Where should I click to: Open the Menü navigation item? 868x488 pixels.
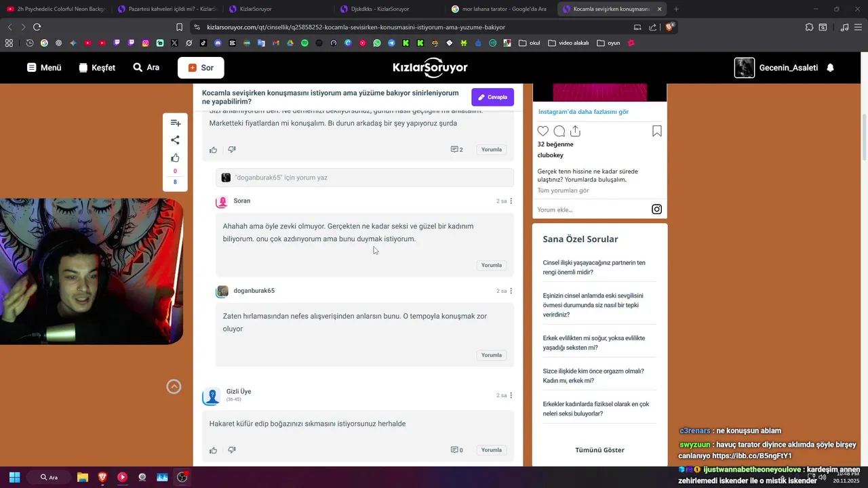(44, 68)
